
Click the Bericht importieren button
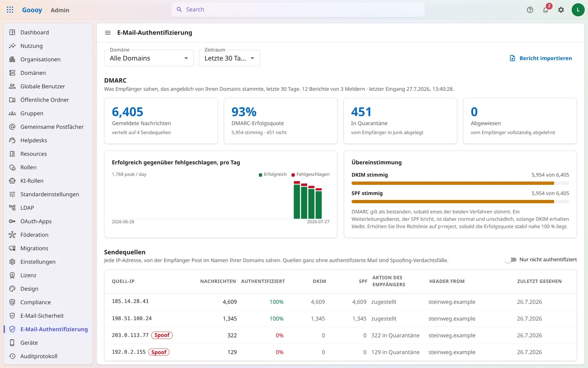(x=541, y=58)
